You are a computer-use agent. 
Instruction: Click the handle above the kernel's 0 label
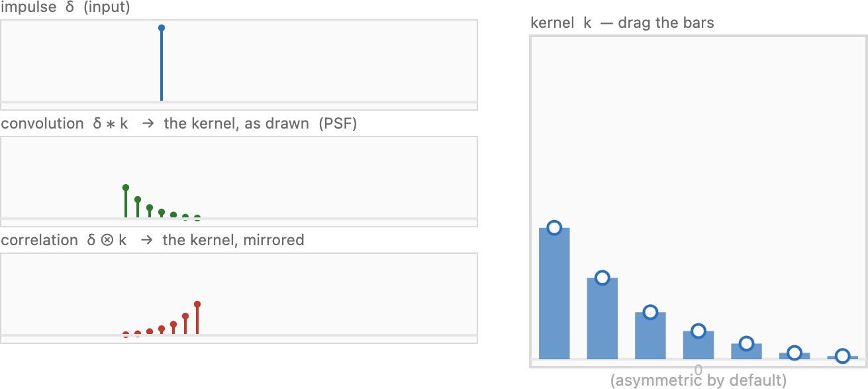coord(698,331)
